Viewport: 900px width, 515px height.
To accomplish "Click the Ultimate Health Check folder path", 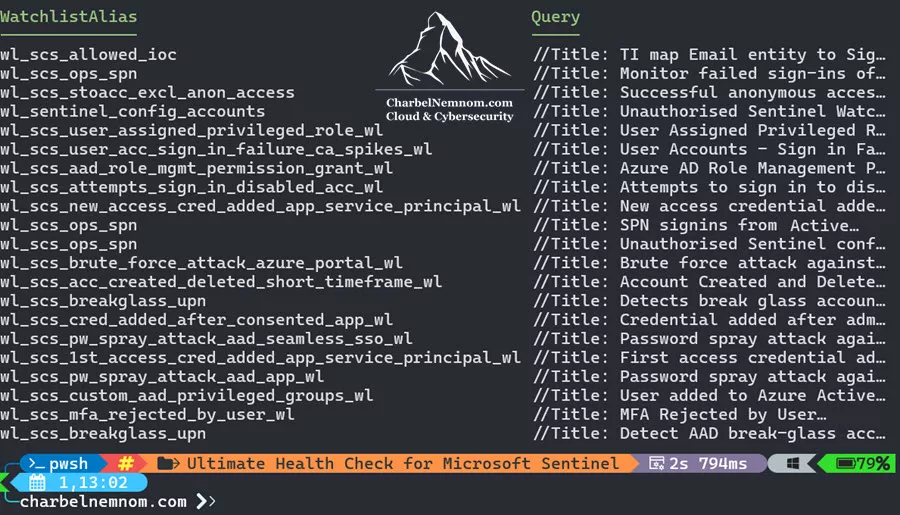I will 402,463.
